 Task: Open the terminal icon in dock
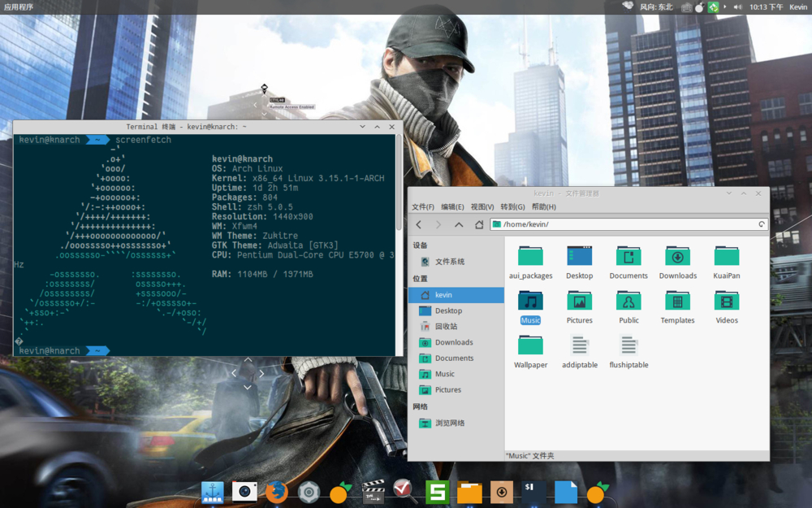[x=533, y=492]
